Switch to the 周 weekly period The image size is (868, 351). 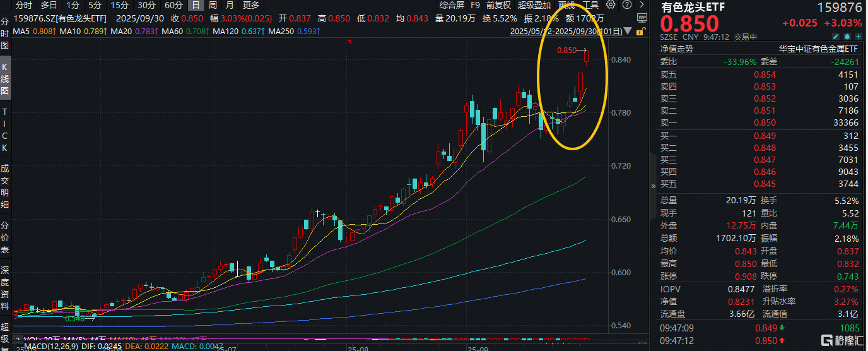point(213,5)
